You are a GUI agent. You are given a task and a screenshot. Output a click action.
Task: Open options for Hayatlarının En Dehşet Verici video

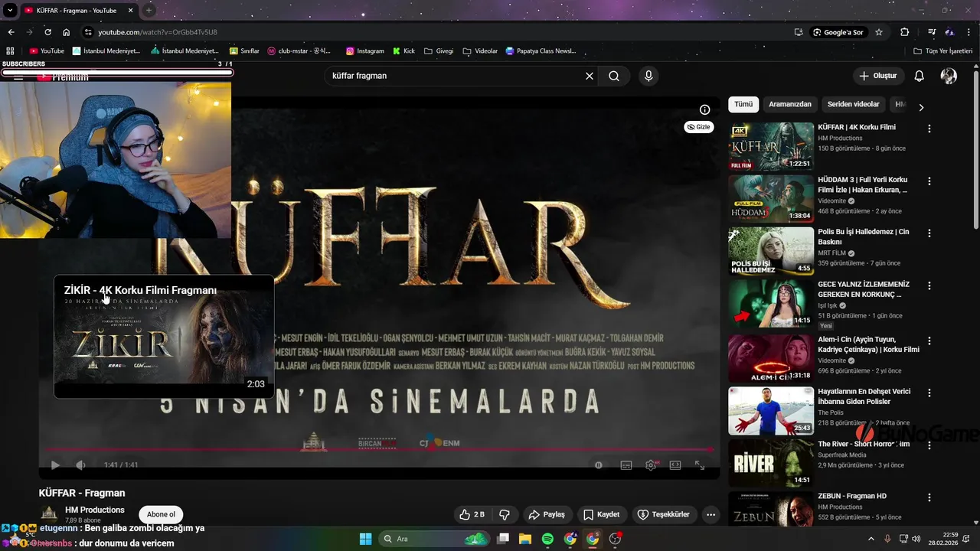point(929,393)
